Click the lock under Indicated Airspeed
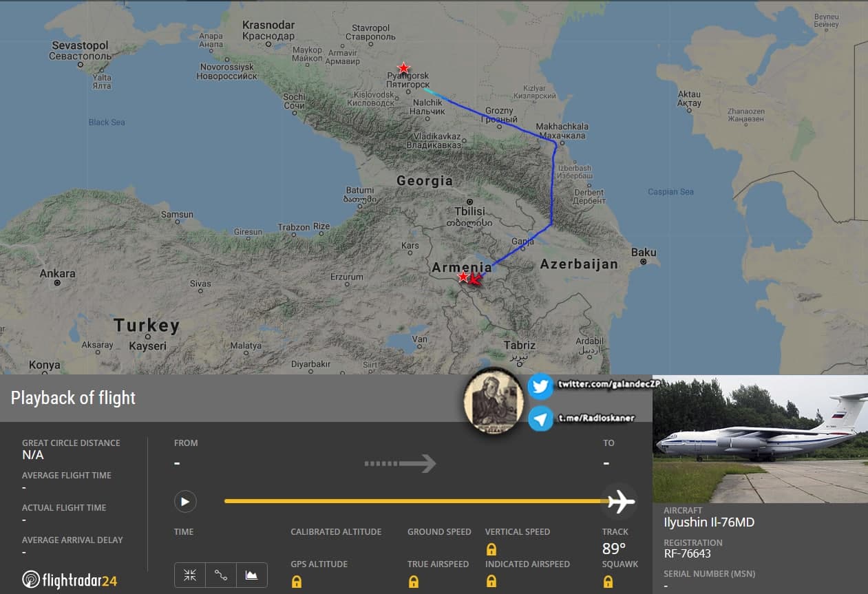 pos(491,582)
